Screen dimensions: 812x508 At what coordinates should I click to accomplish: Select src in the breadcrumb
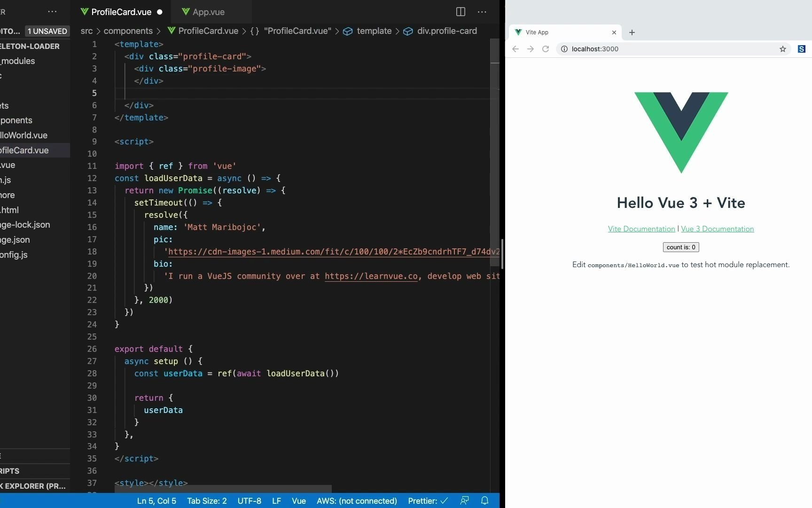point(86,31)
